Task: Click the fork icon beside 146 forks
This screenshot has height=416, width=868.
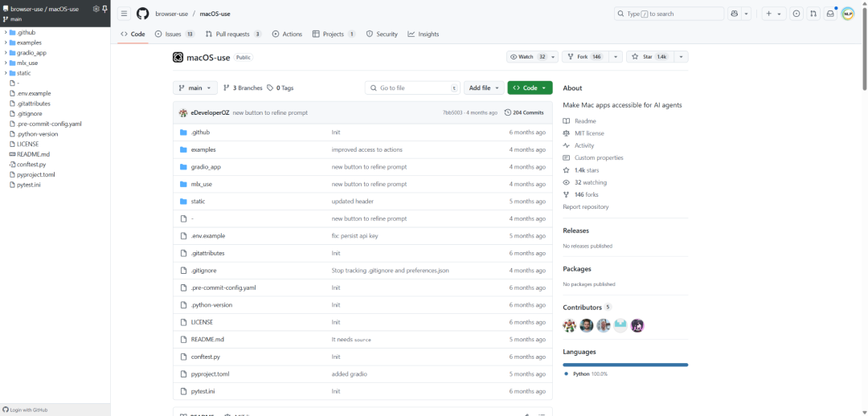Action: coord(566,194)
